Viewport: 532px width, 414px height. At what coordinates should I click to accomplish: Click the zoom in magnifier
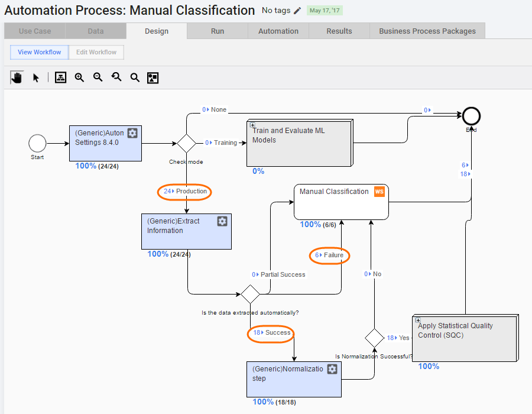coord(79,77)
